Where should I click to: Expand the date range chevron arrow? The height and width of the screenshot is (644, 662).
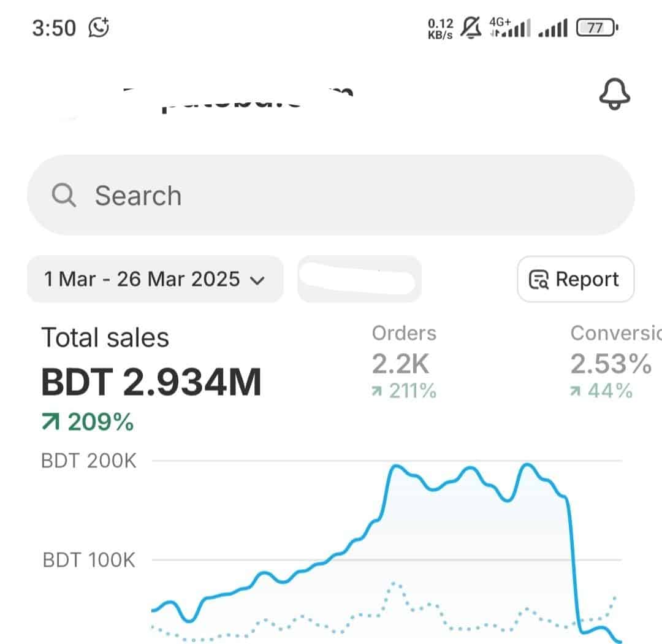(257, 280)
